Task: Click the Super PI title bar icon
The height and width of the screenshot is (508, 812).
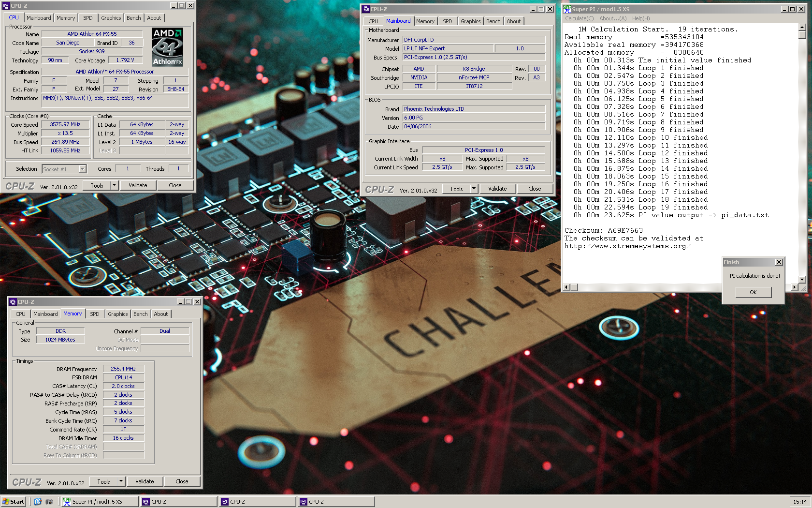Action: [x=567, y=9]
